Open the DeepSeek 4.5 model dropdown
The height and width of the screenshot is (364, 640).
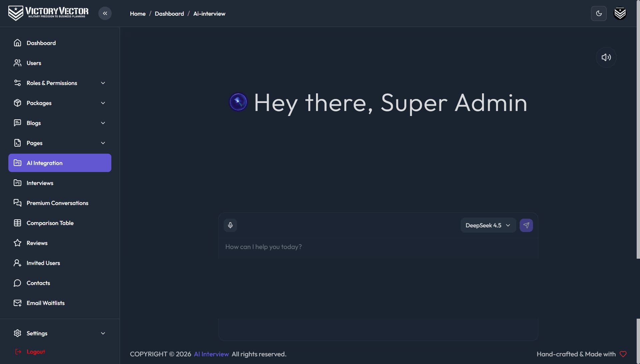(488, 225)
